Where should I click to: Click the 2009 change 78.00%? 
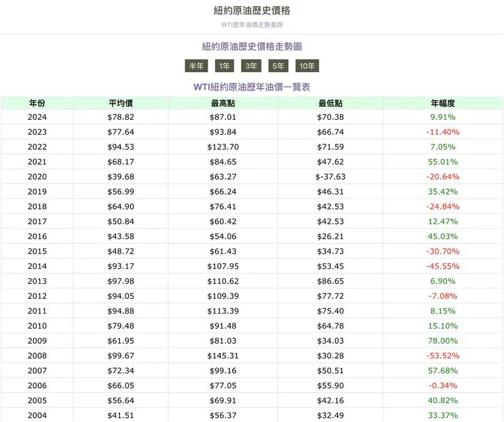coord(443,341)
